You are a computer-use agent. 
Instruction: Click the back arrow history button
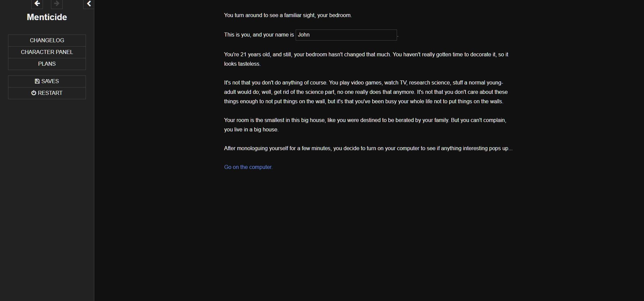(x=37, y=4)
